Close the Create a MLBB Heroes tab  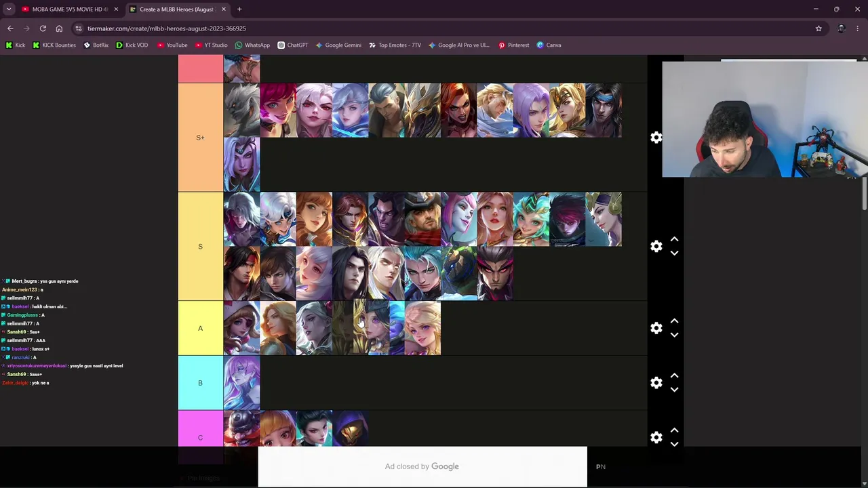click(223, 9)
